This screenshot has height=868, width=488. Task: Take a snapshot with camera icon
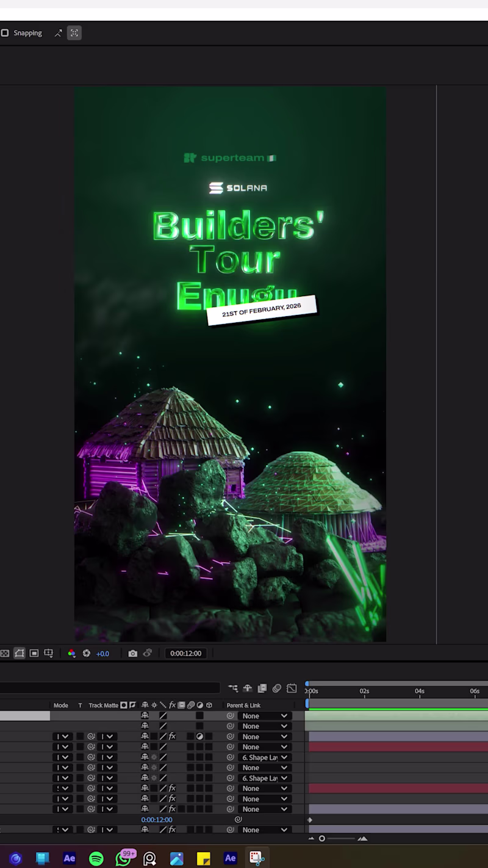(x=132, y=653)
